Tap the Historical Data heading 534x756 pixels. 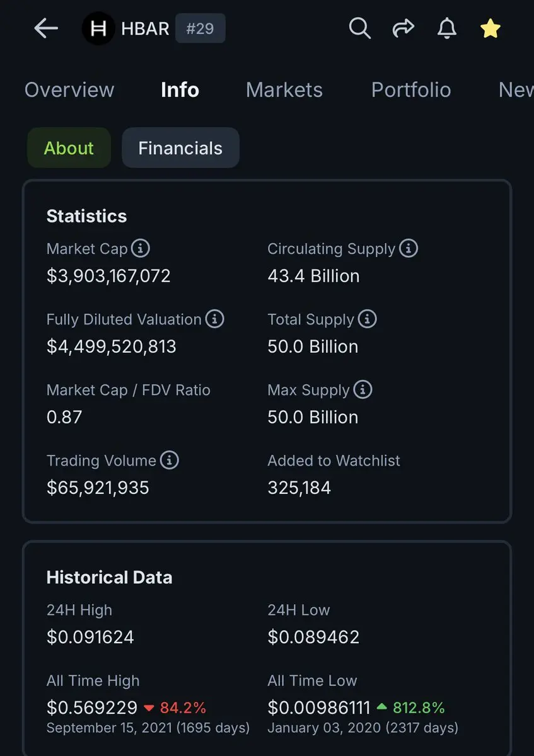(109, 577)
